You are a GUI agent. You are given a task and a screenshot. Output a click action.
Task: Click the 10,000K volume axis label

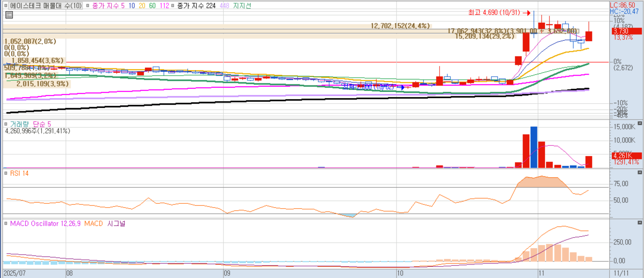click(x=624, y=140)
